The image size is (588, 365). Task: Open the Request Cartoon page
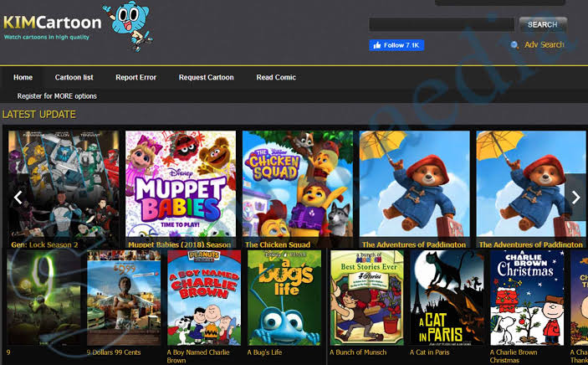coord(206,78)
